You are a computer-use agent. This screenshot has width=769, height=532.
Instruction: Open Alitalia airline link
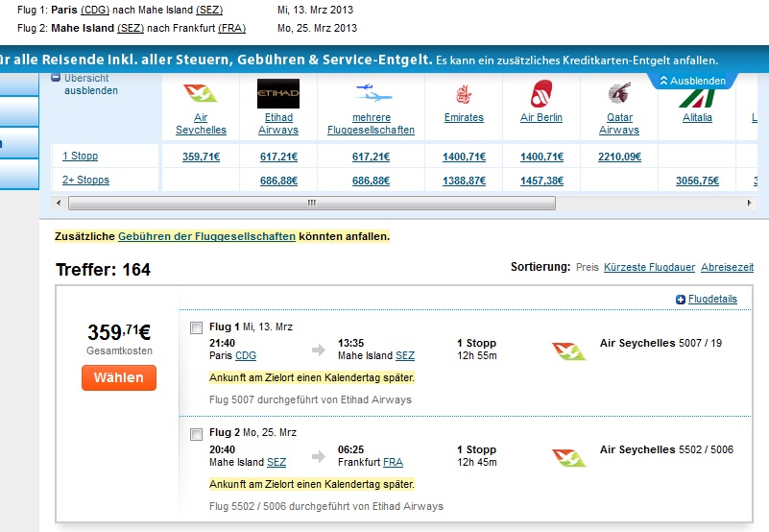[x=697, y=117]
